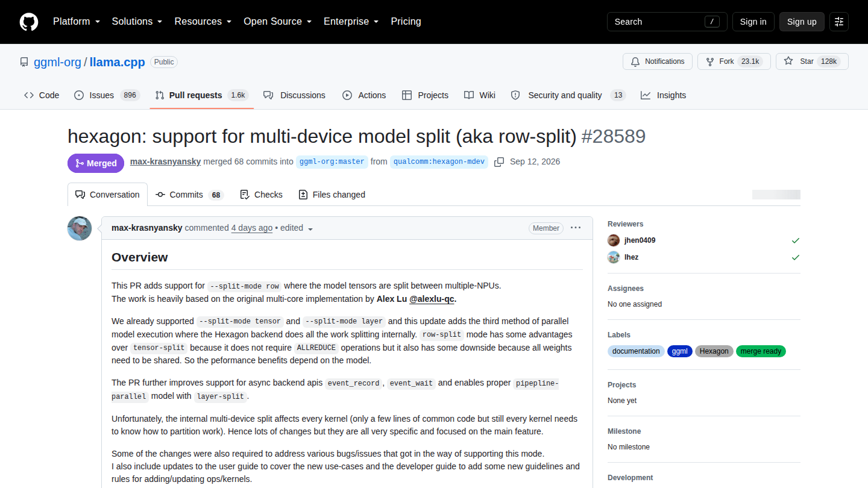The image size is (868, 488).
Task: Fork the llama.cpp repository
Action: (x=734, y=61)
